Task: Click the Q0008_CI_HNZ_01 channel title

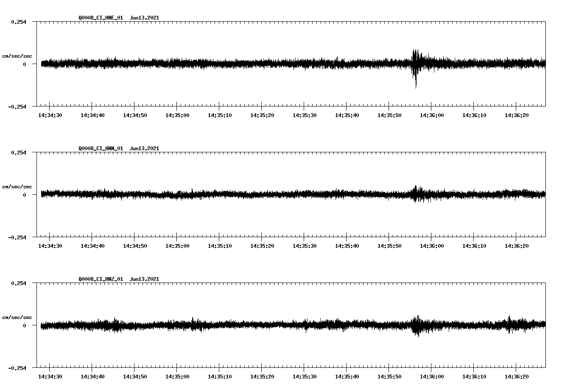Action: coord(101,279)
